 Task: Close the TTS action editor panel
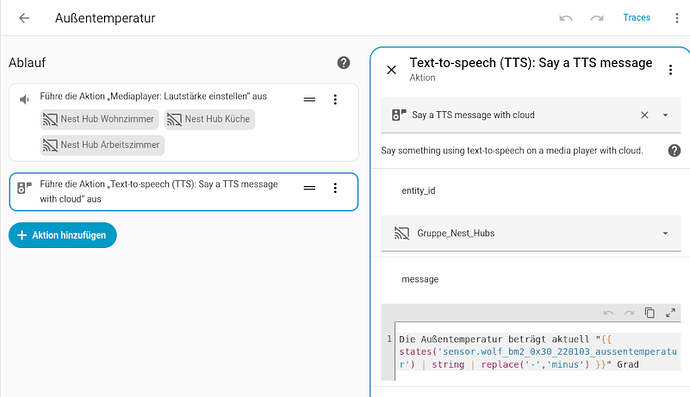pos(391,70)
